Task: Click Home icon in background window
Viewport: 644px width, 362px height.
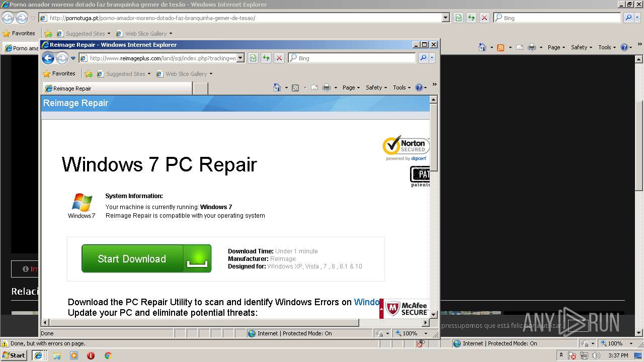Action: pos(482,47)
